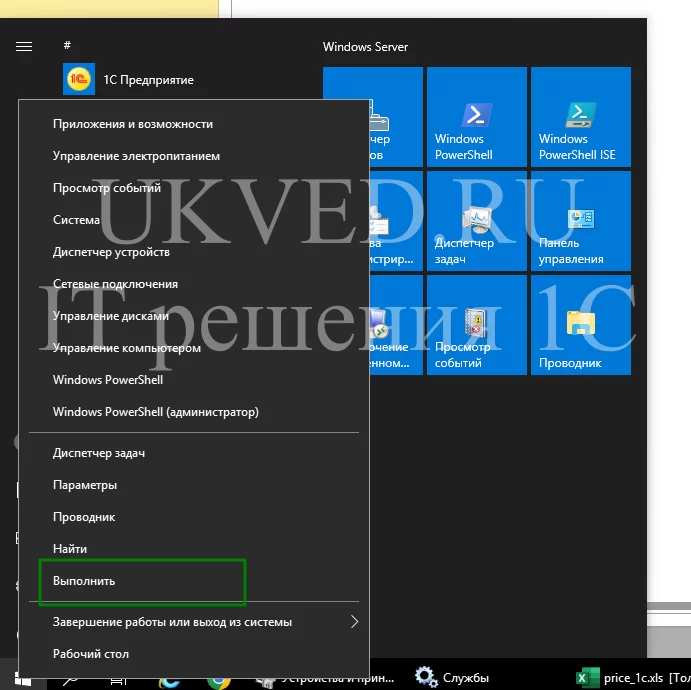Image resolution: width=691 pixels, height=690 pixels.
Task: Click the 1С Предприятие app icon
Action: point(79,79)
